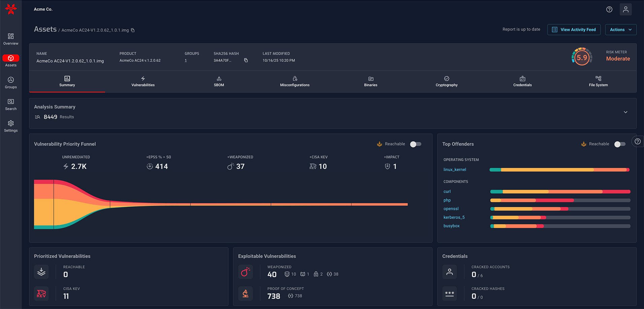Open the File System tab
The height and width of the screenshot is (309, 644).
598,81
